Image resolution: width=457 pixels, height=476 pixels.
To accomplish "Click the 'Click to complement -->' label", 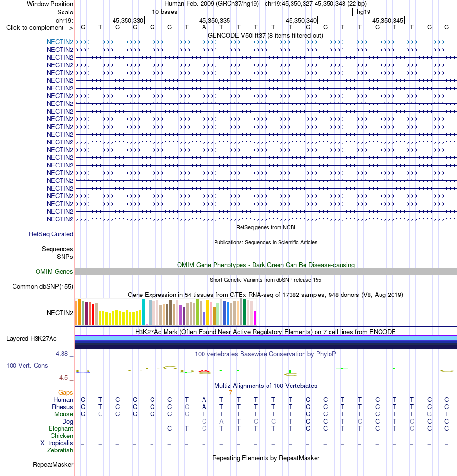I will point(39,27).
